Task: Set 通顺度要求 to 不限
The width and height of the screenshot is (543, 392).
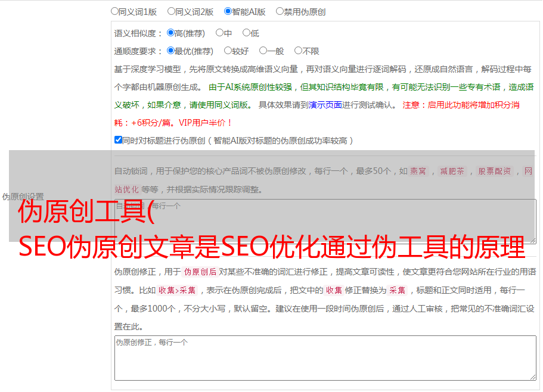Action: pos(298,51)
